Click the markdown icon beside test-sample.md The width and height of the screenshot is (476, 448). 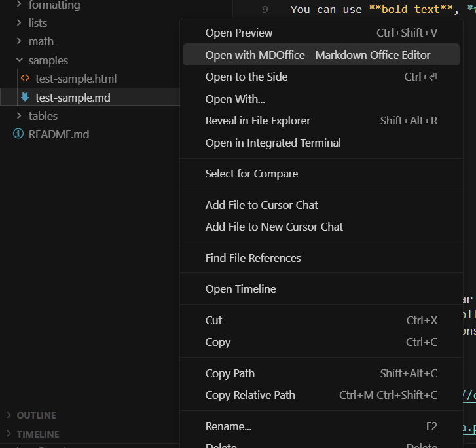point(25,97)
